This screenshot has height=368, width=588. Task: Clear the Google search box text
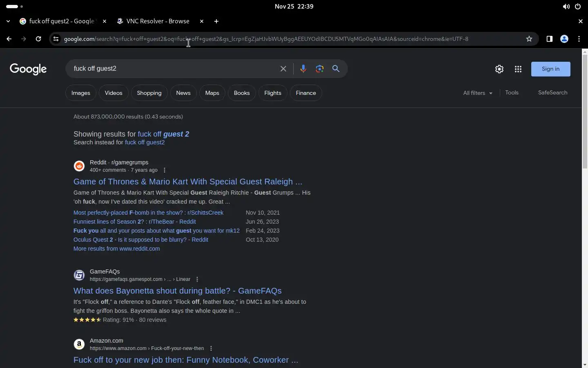[283, 69]
